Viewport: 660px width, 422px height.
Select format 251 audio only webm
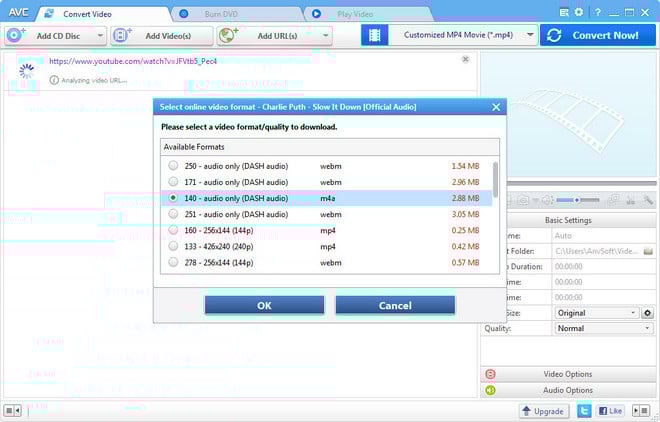coord(326,214)
